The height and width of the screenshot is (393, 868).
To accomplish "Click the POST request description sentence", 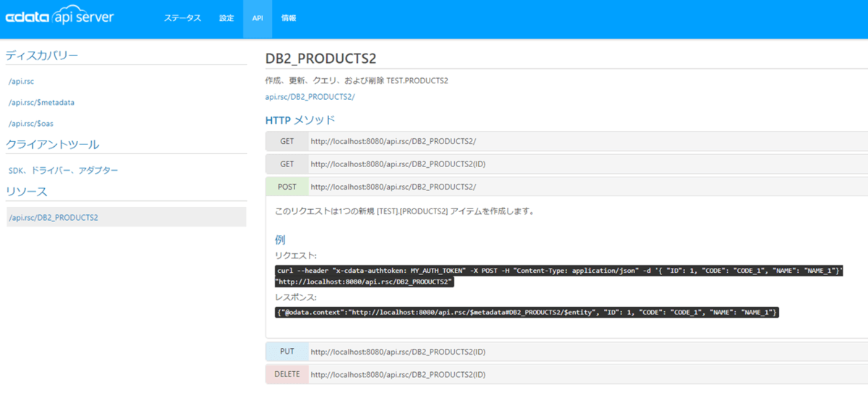I will coord(405,211).
